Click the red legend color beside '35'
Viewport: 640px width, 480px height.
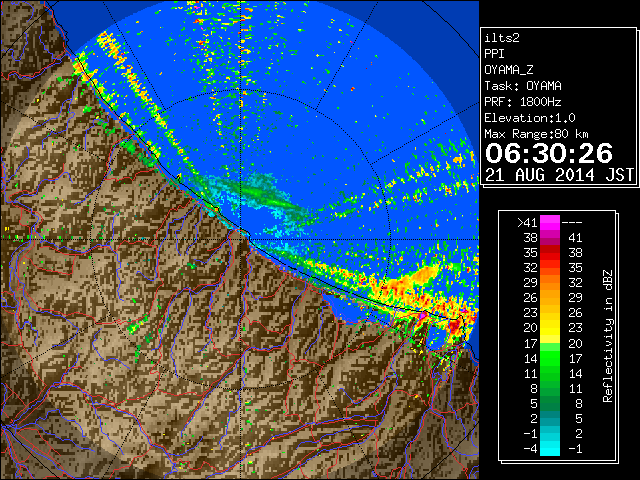click(x=550, y=253)
